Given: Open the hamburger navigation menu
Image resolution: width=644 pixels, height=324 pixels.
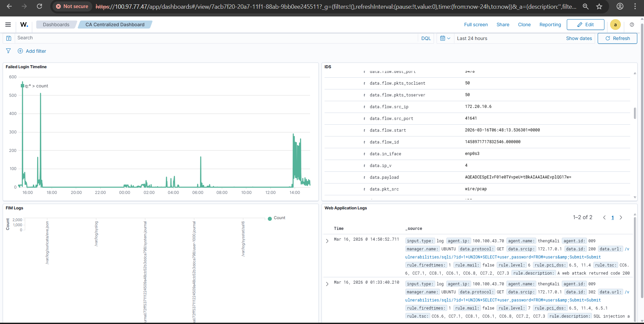Looking at the screenshot, I should point(8,25).
